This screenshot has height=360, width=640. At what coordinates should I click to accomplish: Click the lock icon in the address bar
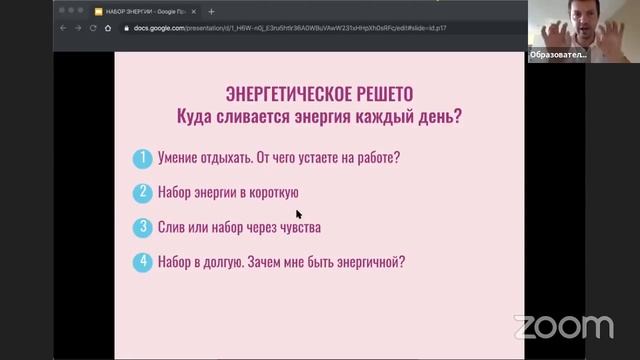coord(127,28)
